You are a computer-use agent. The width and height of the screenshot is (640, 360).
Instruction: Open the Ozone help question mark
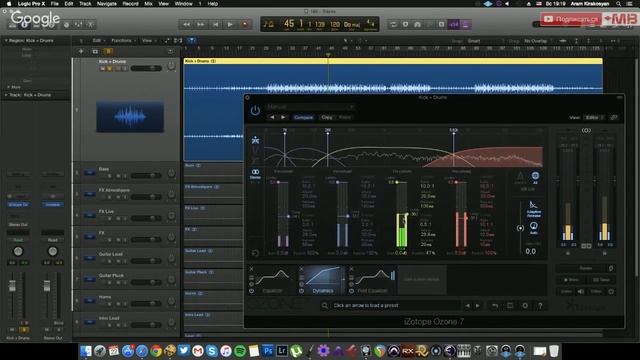540,305
